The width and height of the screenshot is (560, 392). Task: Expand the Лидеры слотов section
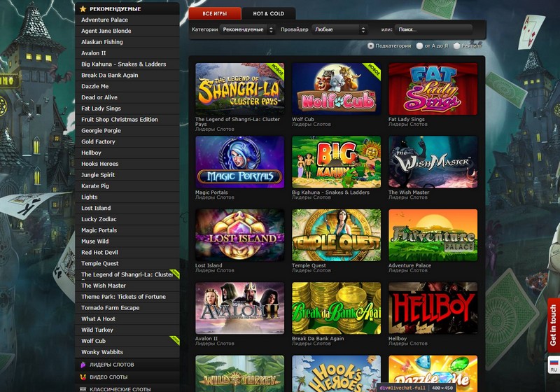[127, 365]
